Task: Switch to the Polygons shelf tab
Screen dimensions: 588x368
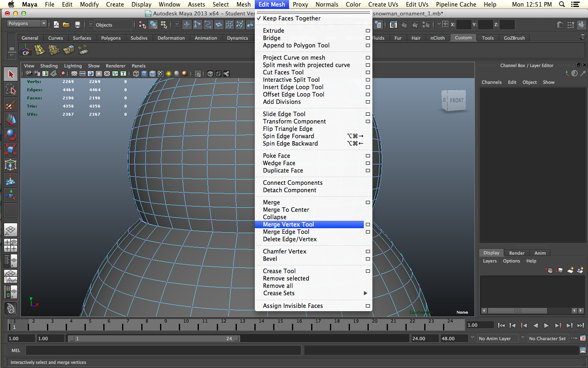Action: click(111, 38)
